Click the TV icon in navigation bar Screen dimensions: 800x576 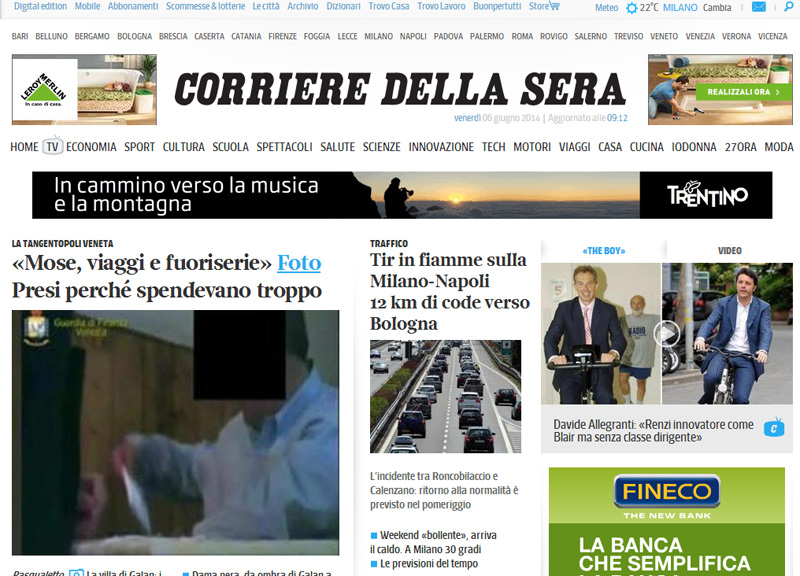tap(53, 146)
